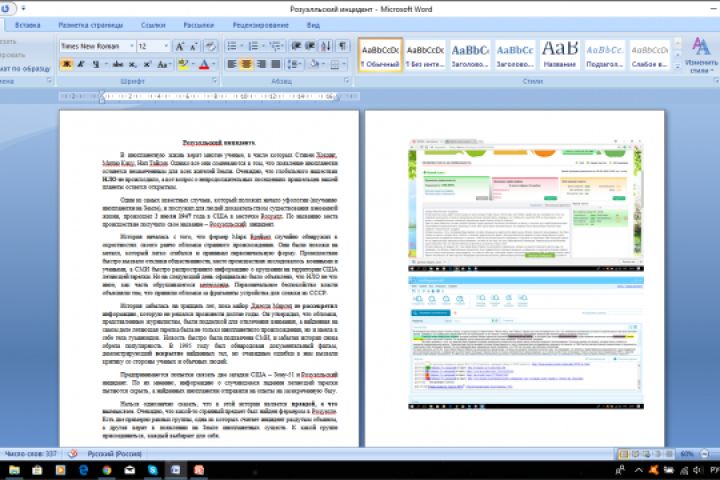Select the Обычный style

coord(380,55)
